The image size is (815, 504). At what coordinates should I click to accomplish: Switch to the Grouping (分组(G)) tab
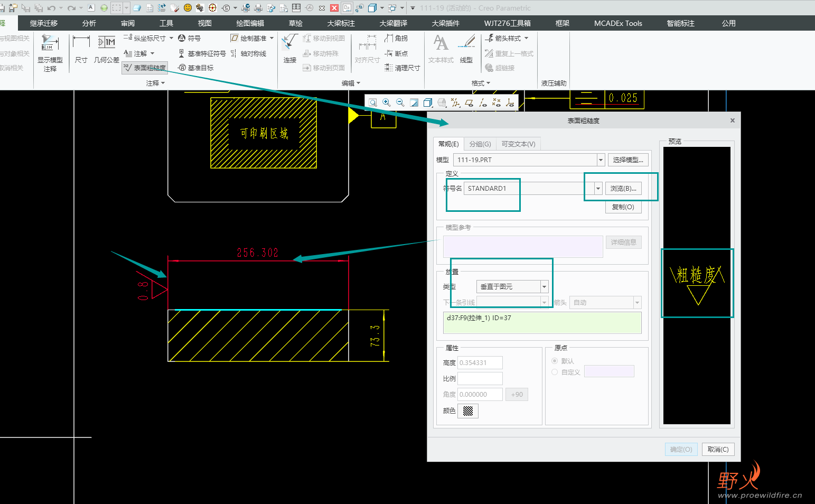point(480,144)
